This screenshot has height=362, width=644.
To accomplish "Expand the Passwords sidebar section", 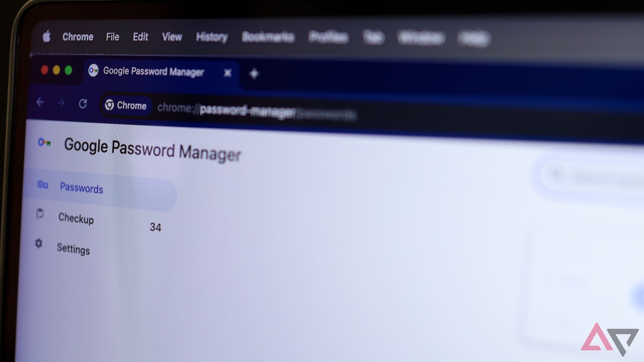I will [x=81, y=188].
